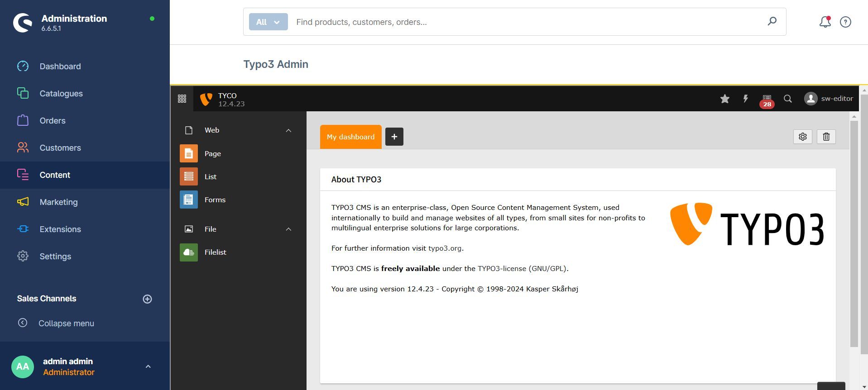This screenshot has width=868, height=390.
Task: Click the File image icon
Action: click(x=189, y=229)
